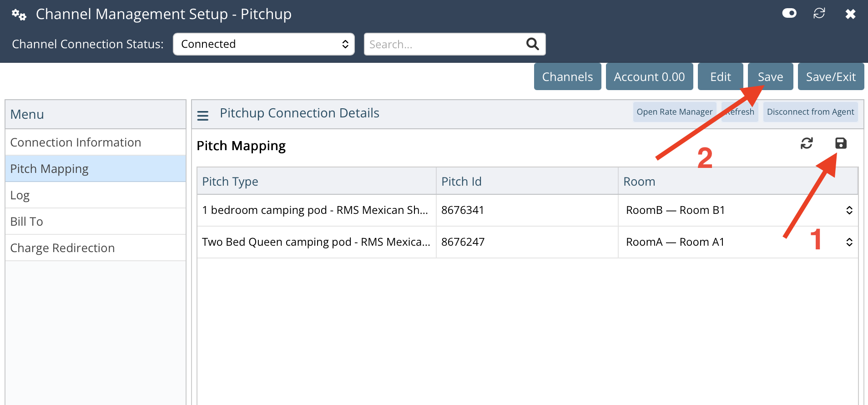Click Open Rate Manager
This screenshot has width=868, height=405.
coord(675,112)
